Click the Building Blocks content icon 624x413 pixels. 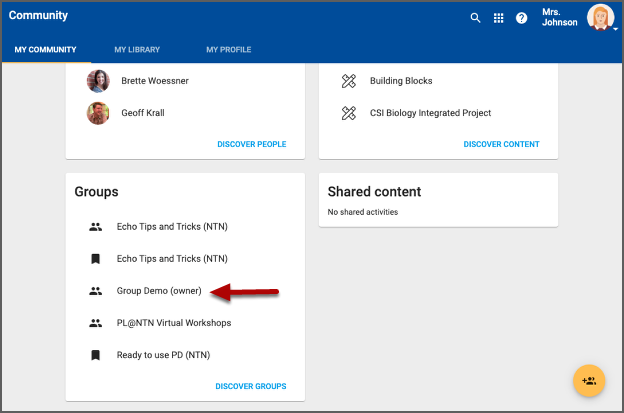pos(348,81)
